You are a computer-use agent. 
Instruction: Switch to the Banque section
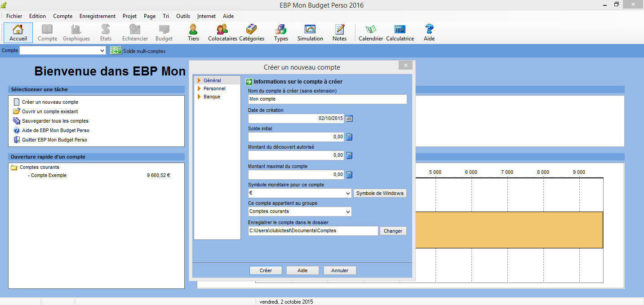pyautogui.click(x=211, y=97)
